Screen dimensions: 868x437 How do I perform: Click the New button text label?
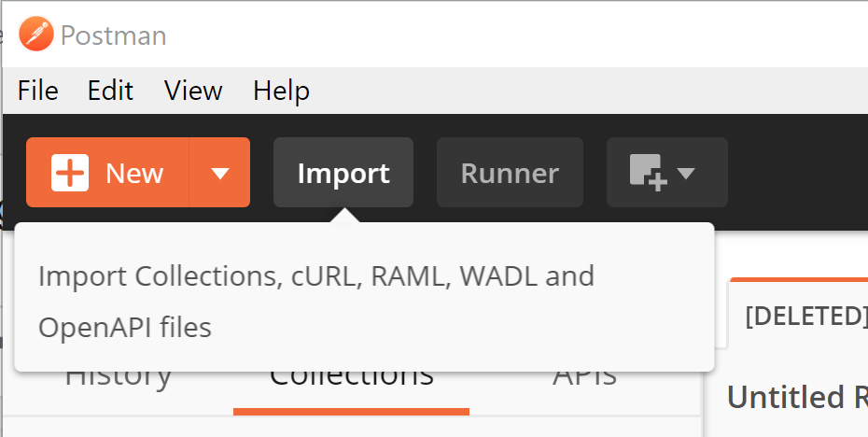coord(134,174)
